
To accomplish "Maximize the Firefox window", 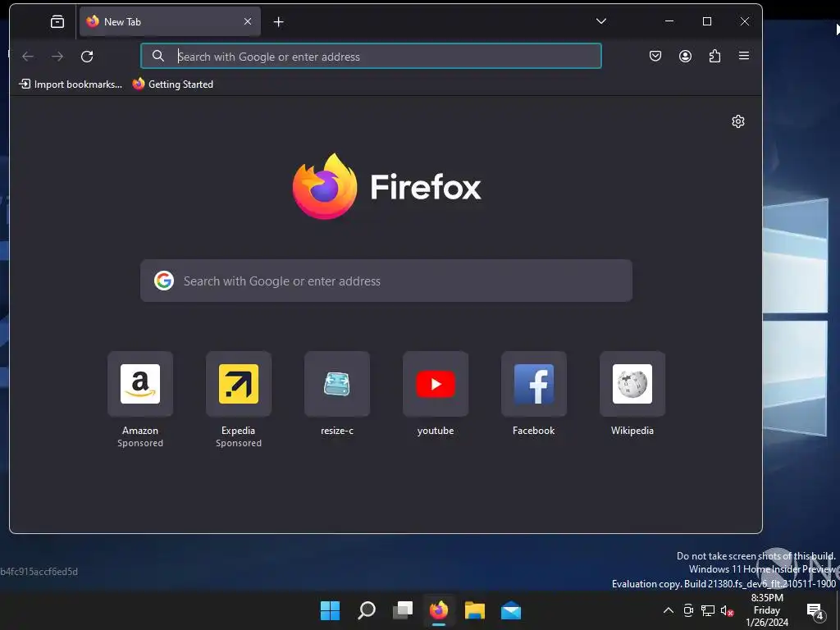I will coord(707,21).
